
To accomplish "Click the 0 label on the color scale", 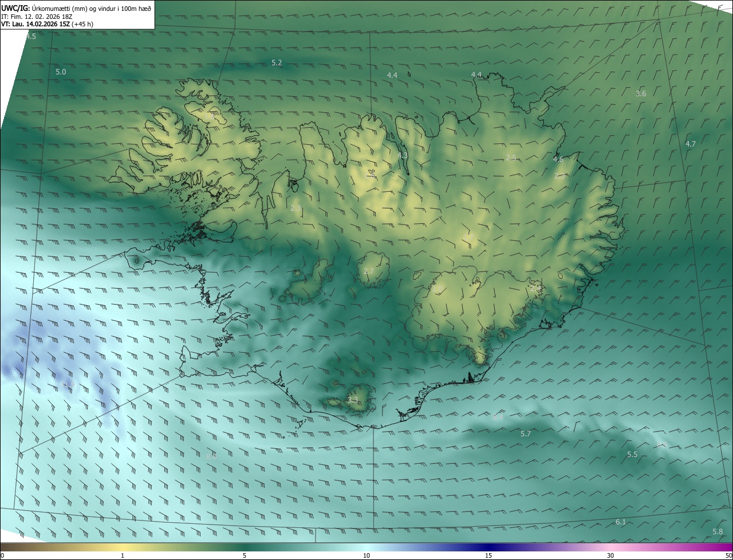I will pos(2,555).
